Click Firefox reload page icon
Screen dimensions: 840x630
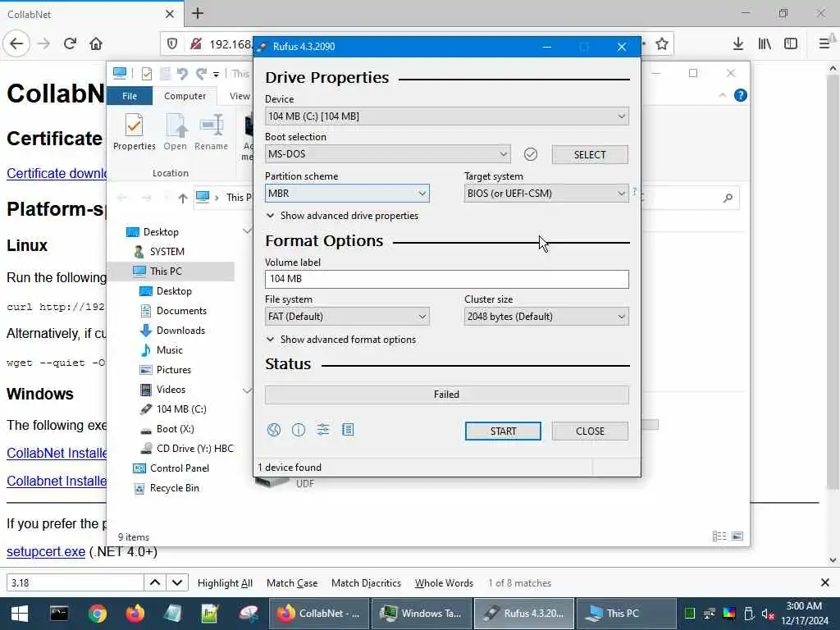point(70,43)
